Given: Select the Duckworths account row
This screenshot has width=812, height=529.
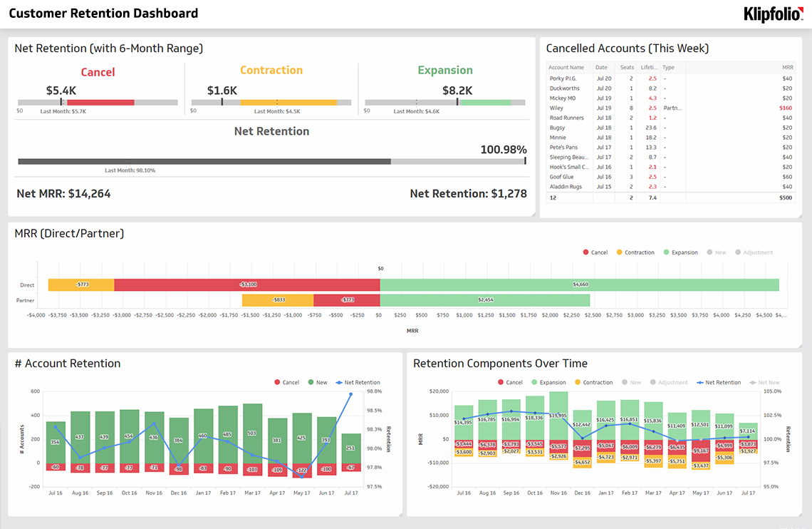Looking at the screenshot, I should click(671, 88).
